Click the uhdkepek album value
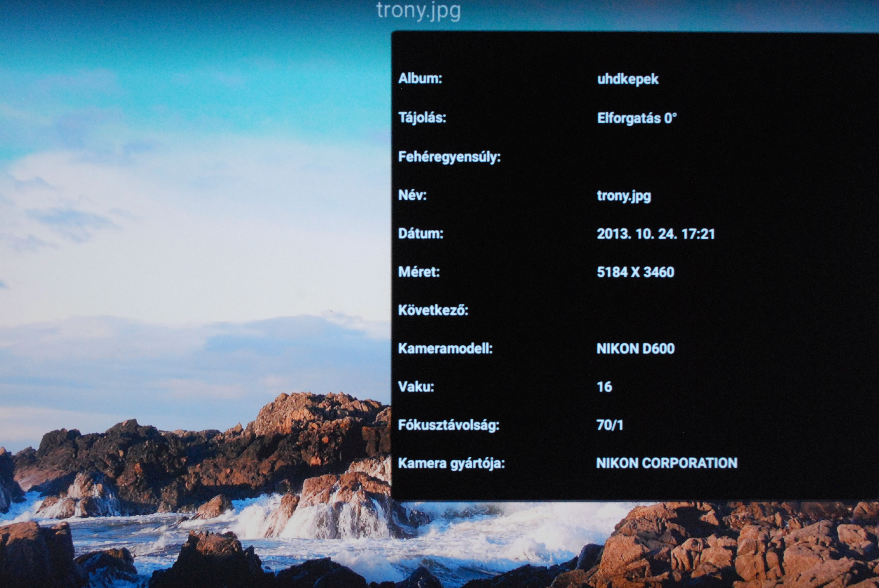This screenshot has height=588, width=879. [628, 79]
